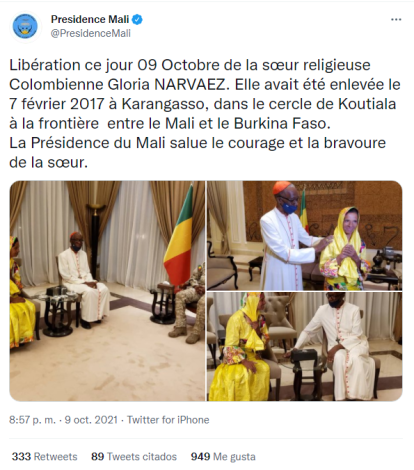Visit the @PresidenceMali handle
Screen dimensions: 414x470
[x=91, y=33]
